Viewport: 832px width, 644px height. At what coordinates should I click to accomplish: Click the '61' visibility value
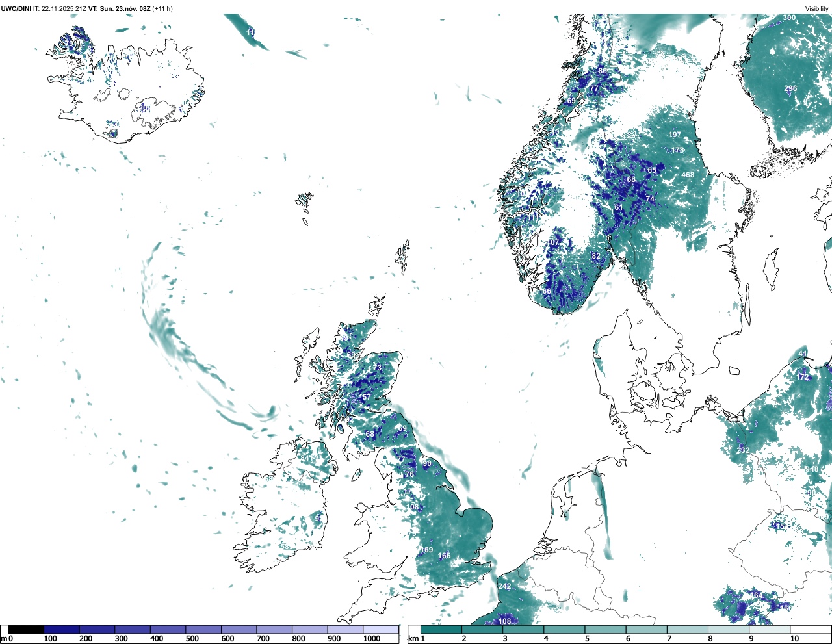[619, 207]
